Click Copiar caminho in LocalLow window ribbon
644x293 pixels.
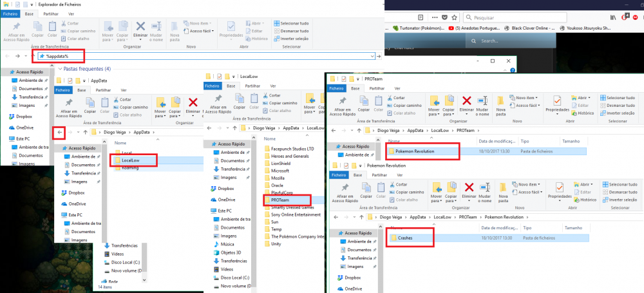pyautogui.click(x=279, y=102)
